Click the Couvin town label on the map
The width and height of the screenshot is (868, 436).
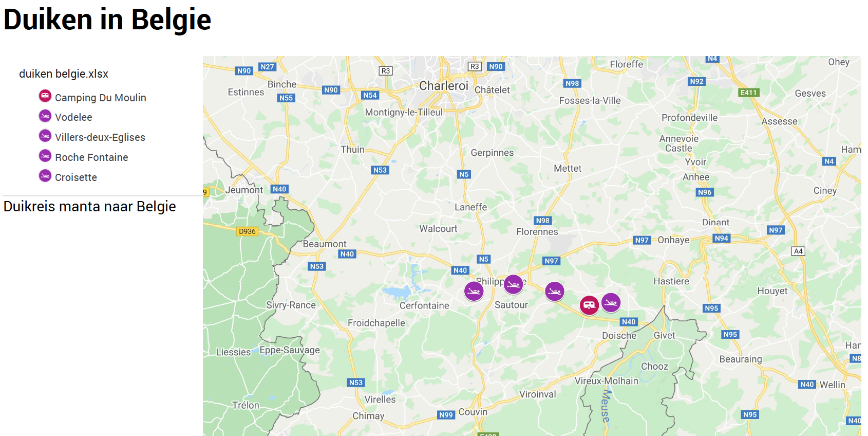pos(473,412)
